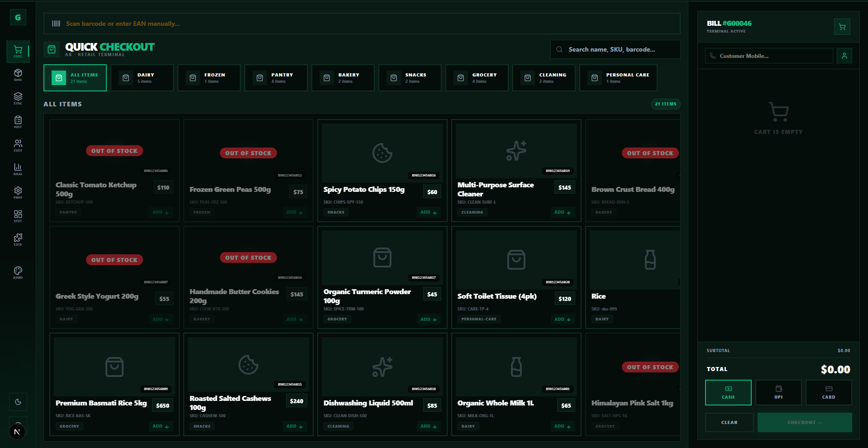This screenshot has height=448, width=868.
Task: Open the History (HIST) clipboard icon
Action: (18, 122)
